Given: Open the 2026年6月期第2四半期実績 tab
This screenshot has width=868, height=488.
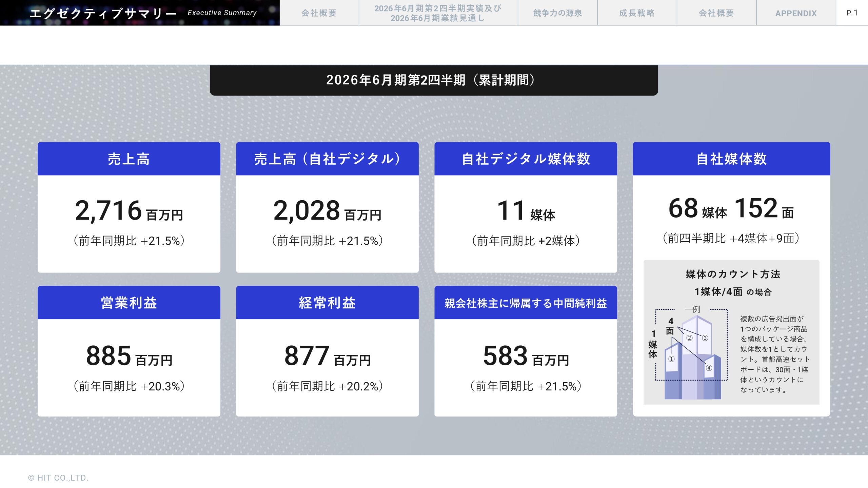Looking at the screenshot, I should pos(438,14).
